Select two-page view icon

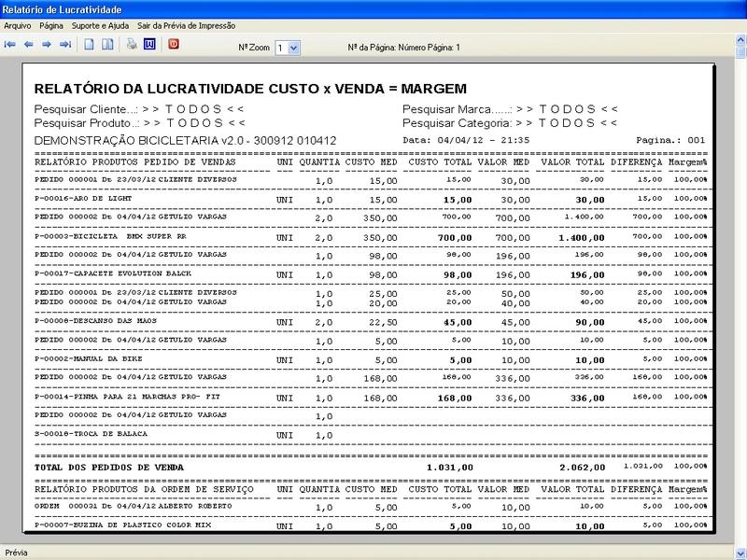tap(107, 45)
